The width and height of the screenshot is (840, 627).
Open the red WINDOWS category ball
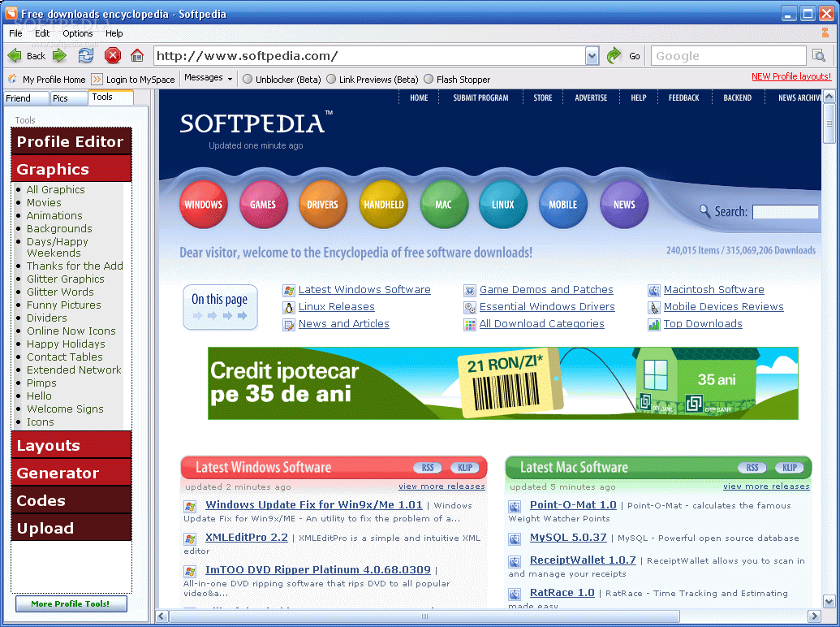click(203, 204)
